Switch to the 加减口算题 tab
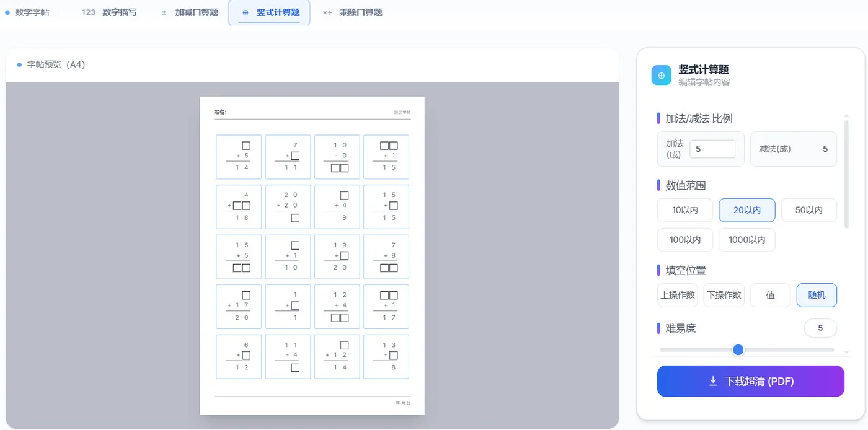868x430 pixels. coord(190,12)
